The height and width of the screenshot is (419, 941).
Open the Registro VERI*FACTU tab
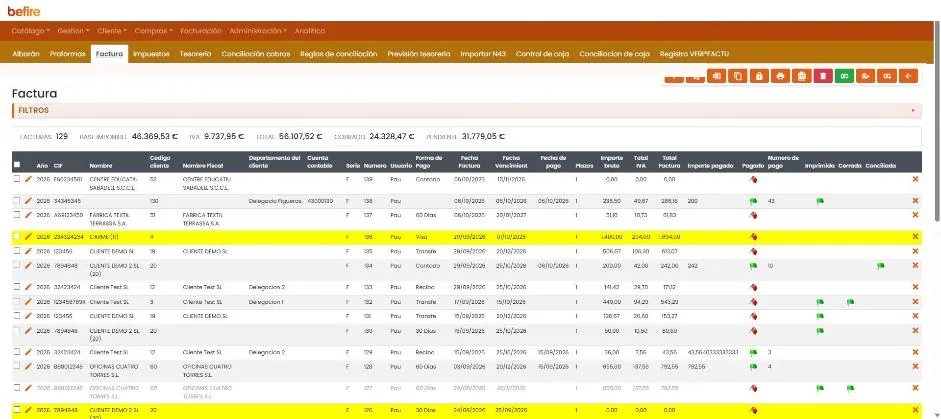click(694, 54)
